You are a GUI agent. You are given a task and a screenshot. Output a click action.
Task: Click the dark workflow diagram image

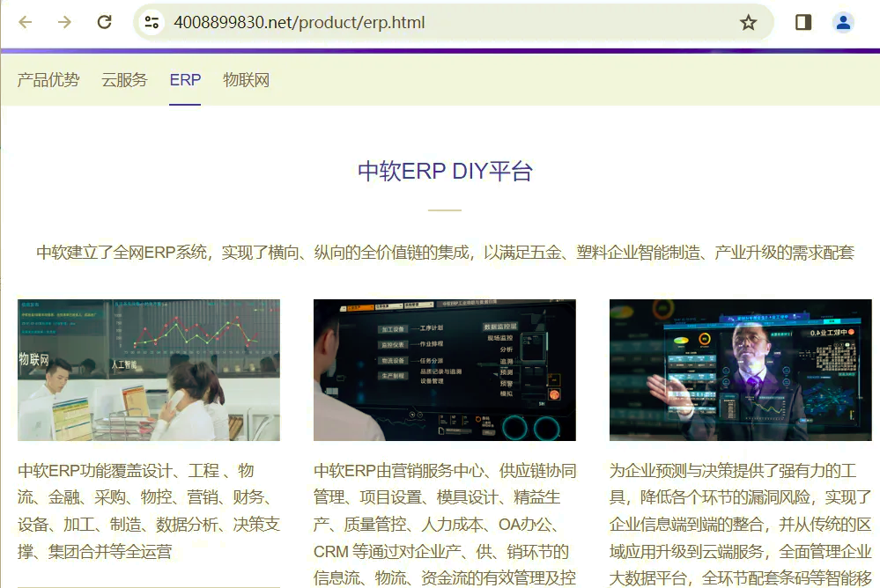444,370
